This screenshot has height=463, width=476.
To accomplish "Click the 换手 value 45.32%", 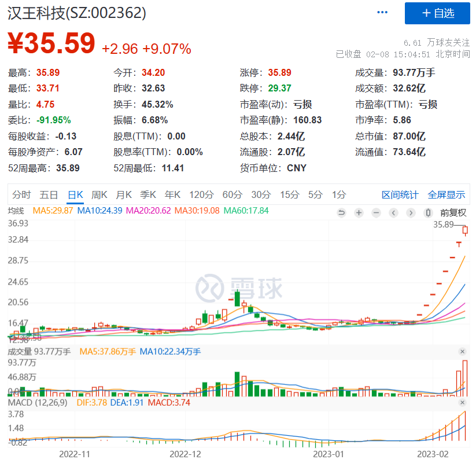I will click(x=157, y=105).
